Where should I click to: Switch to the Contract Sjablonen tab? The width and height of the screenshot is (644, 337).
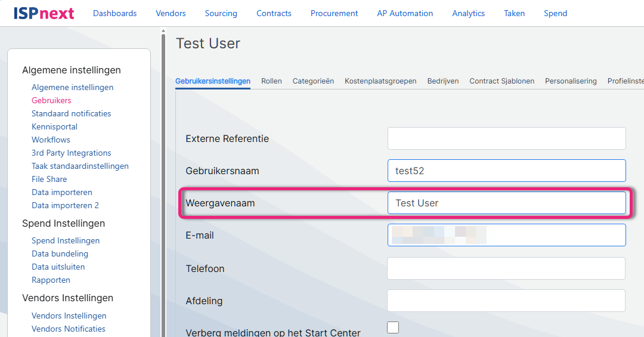pos(501,81)
